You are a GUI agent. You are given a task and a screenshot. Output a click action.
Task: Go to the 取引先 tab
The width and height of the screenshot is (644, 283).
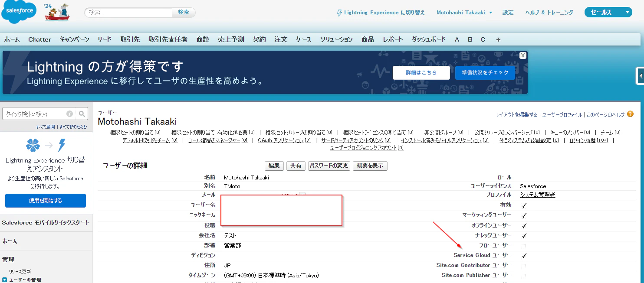click(x=130, y=39)
